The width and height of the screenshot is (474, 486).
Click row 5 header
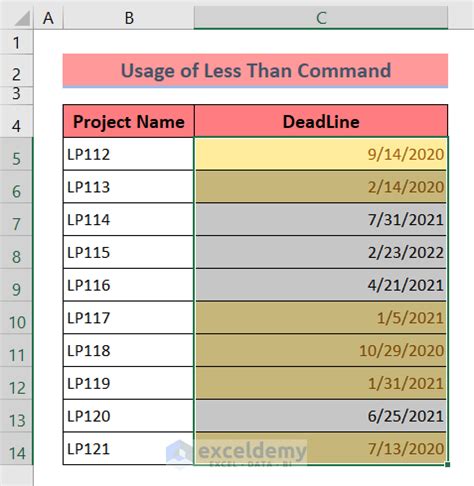point(16,158)
